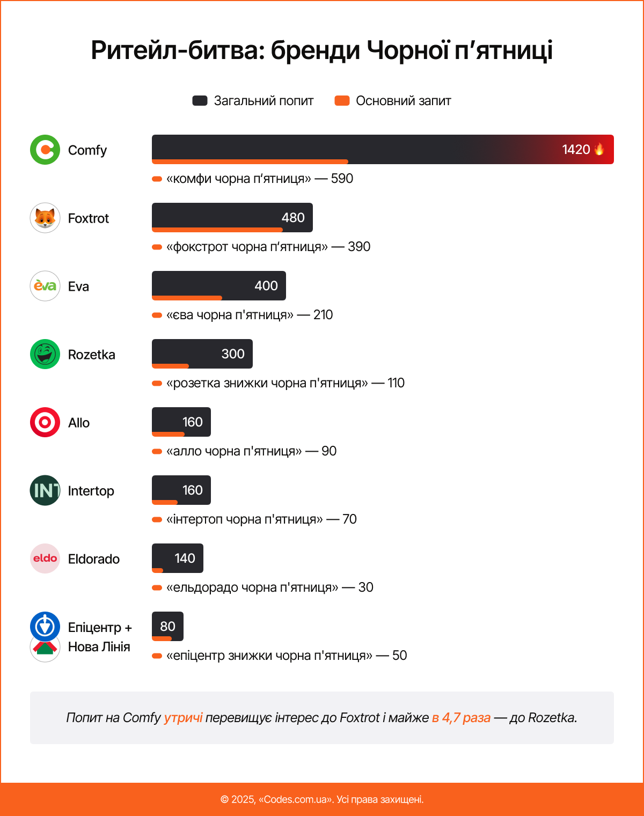Click the Codes.com.ua copyright footer text
Image resolution: width=644 pixels, height=816 pixels.
pos(322,799)
